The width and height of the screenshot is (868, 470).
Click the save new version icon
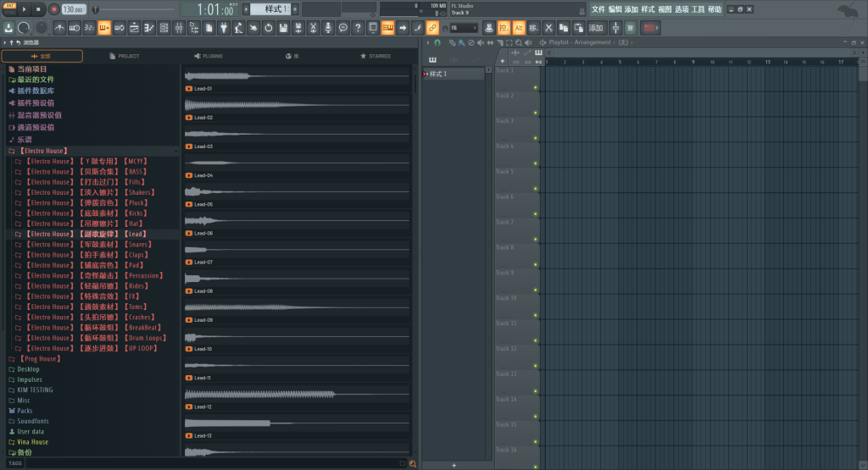[x=298, y=28]
